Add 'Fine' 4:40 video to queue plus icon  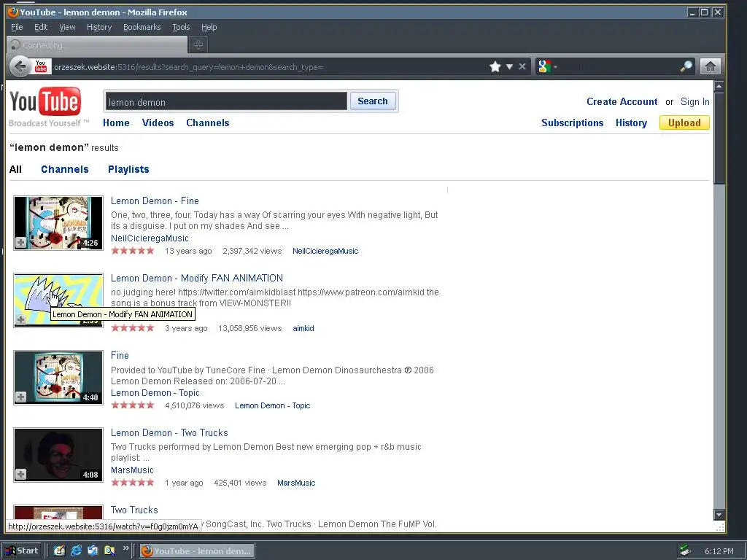20,397
